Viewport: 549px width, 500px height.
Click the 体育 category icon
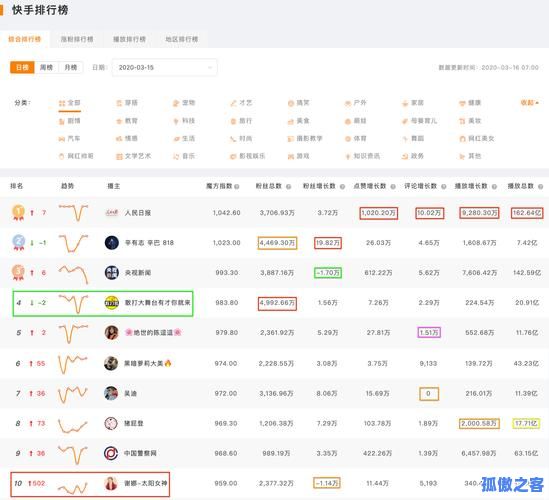[348, 139]
